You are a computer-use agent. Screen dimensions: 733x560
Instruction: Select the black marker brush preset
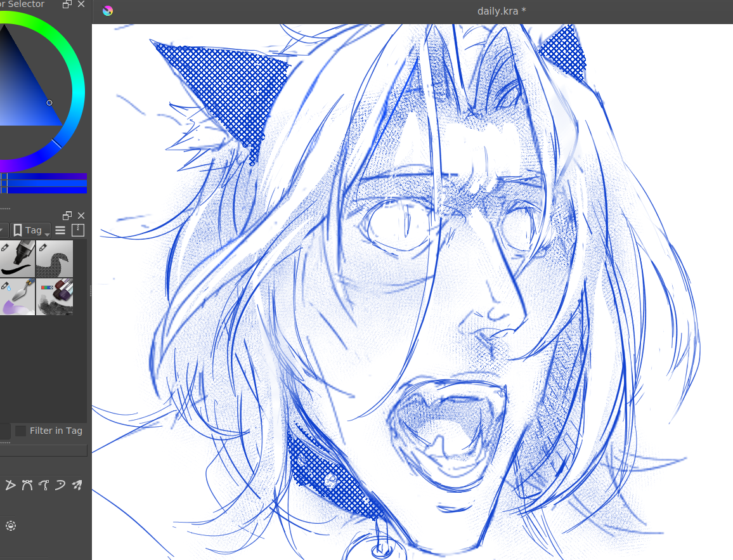coord(17,258)
